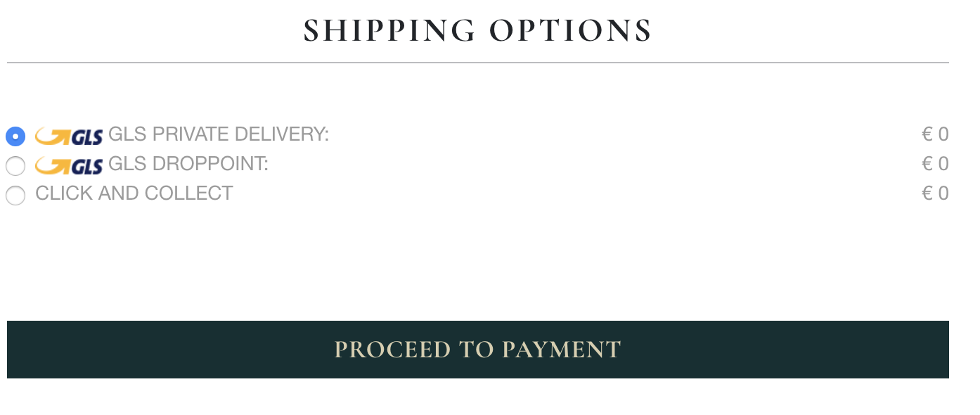
Task: Click yellow arrow in Private Delivery GLS logo
Action: [x=53, y=136]
